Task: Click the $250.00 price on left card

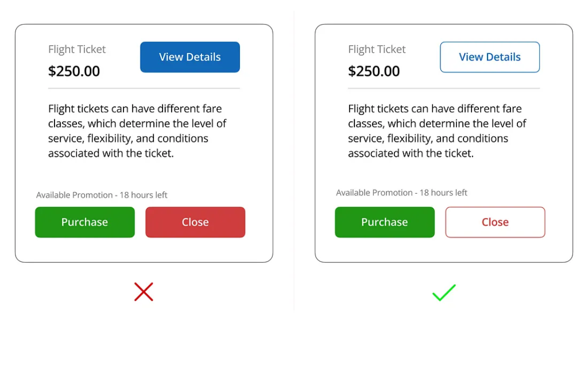Action: point(74,71)
